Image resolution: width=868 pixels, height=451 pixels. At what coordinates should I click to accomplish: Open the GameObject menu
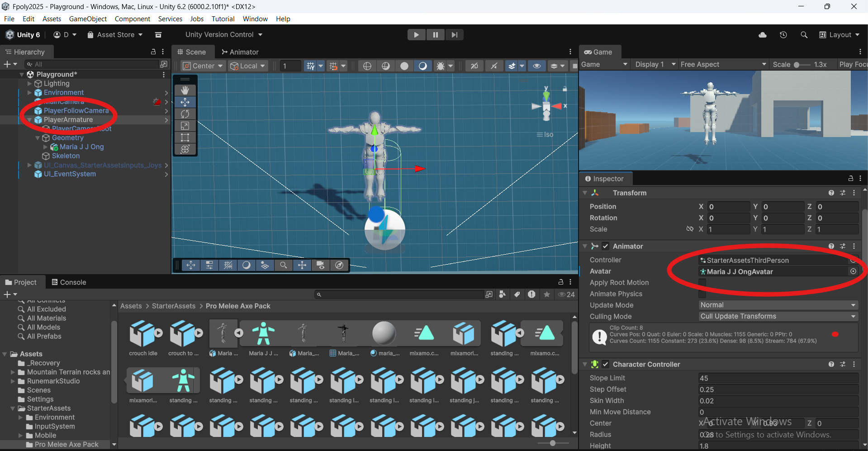point(88,19)
